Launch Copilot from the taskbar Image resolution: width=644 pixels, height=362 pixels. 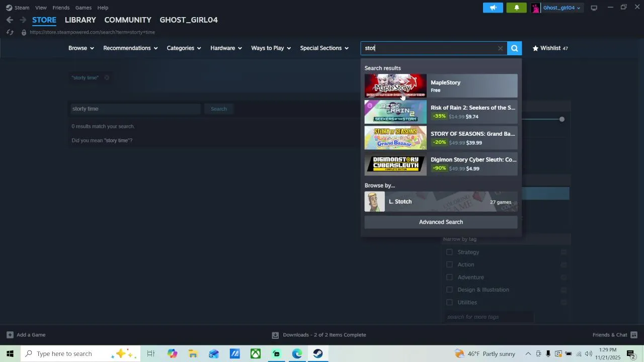tap(172, 353)
